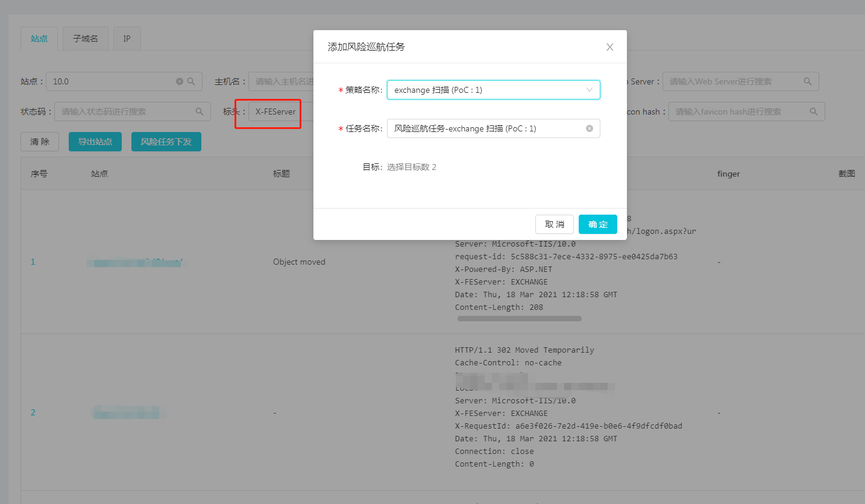
Task: Click 'HTTP/1.1 302 Moved Temporarily' text
Action: [x=524, y=350]
